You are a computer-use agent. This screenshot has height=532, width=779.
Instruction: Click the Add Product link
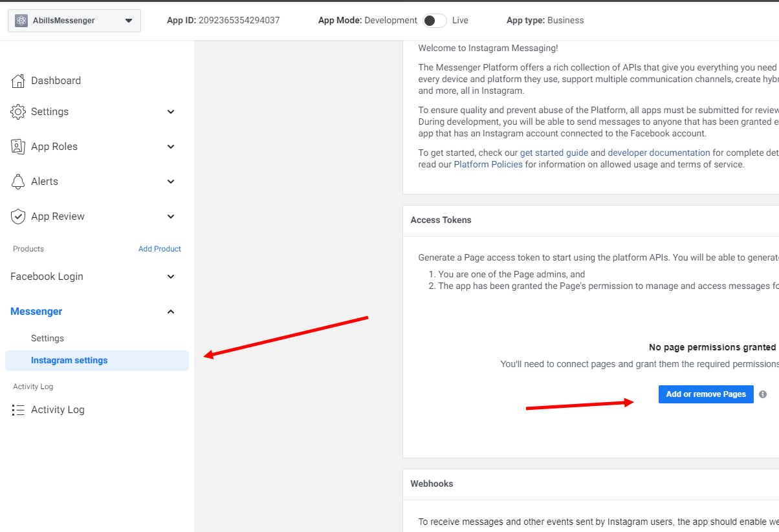coord(159,249)
